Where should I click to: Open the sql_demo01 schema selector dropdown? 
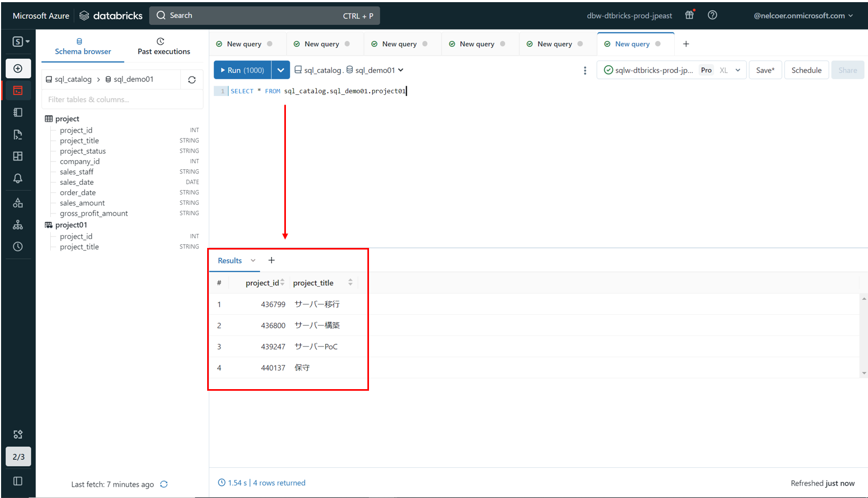(x=375, y=70)
